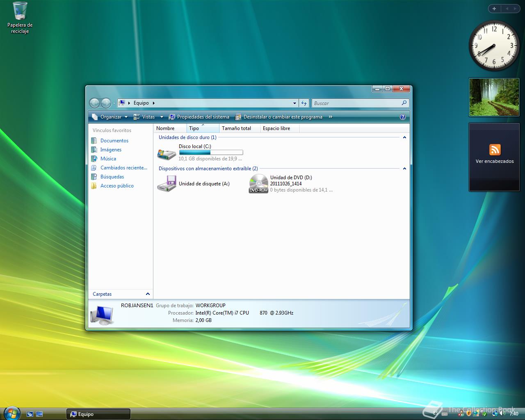Open the Papelera de reciclaje desktop icon
The width and height of the screenshot is (525, 420).
click(x=20, y=18)
